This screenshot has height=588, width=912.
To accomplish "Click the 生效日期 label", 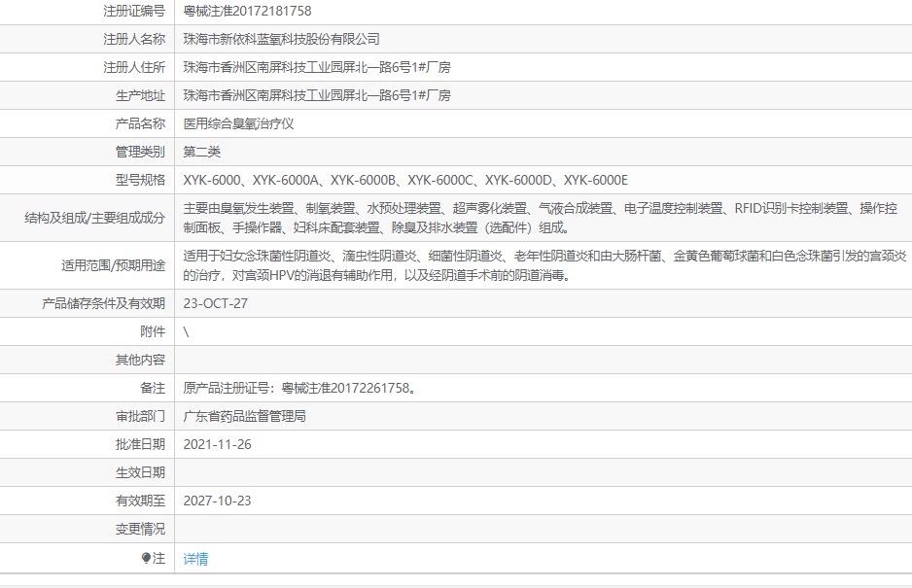I will coord(140,473).
